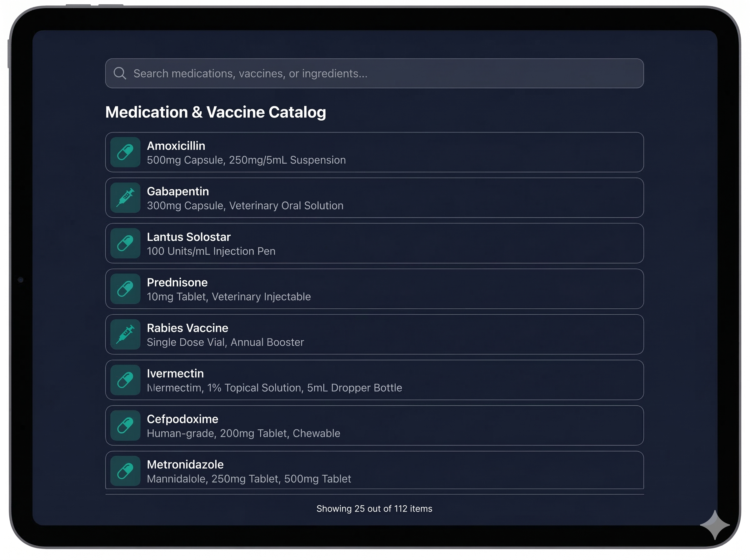Click the pill icon next to Prednisone

coord(125,289)
